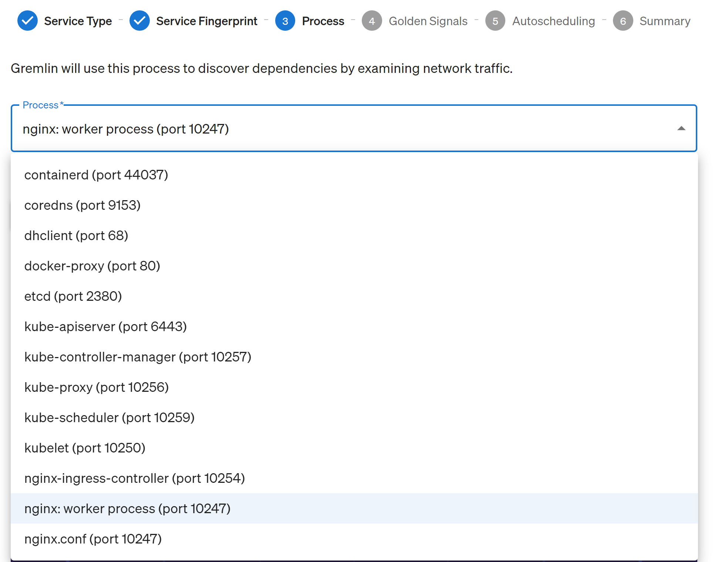
Task: Choose kube-proxy (port 10256) option
Action: coord(354,387)
